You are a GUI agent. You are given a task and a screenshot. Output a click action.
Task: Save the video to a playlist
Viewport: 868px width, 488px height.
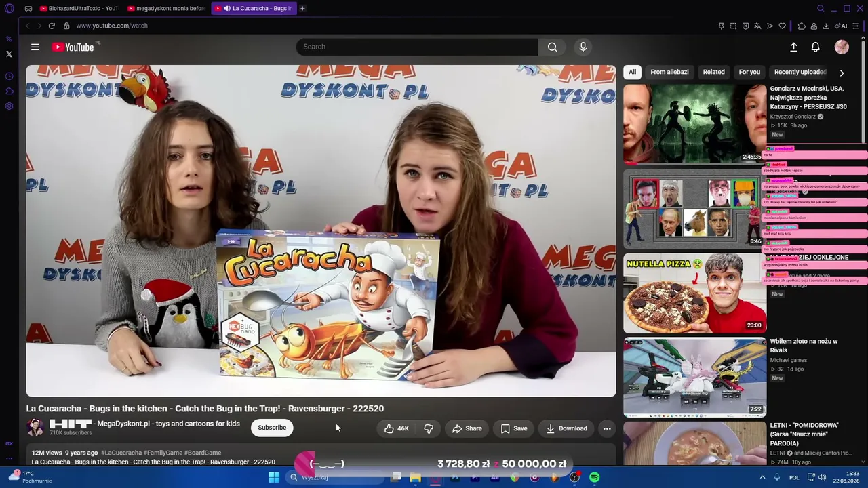[x=513, y=428]
